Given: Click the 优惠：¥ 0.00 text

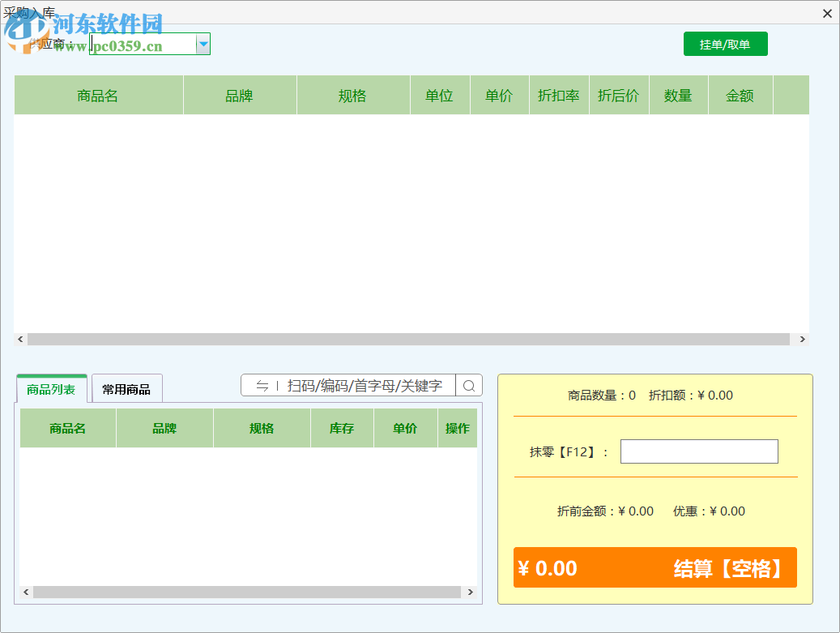Looking at the screenshot, I should click(709, 511).
